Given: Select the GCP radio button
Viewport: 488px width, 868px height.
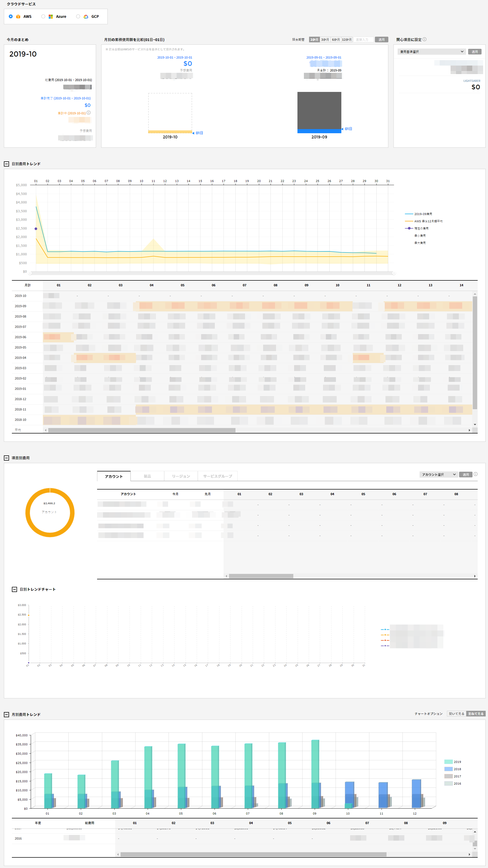Looking at the screenshot, I should click(x=78, y=17).
